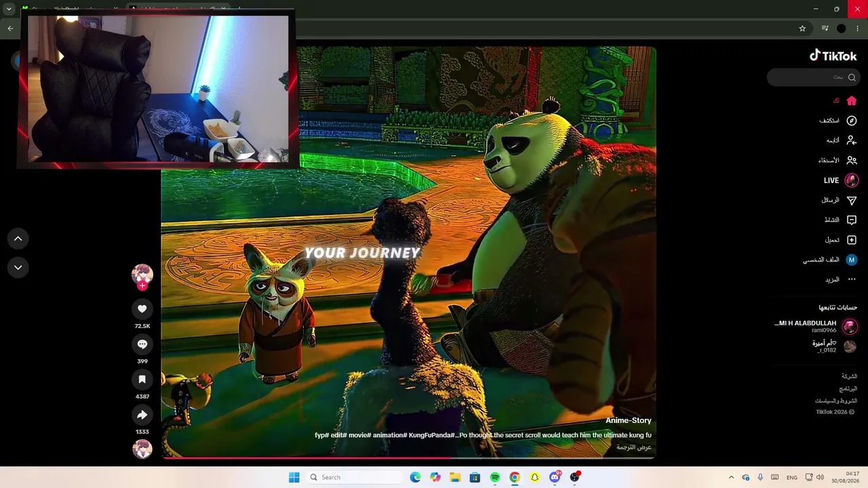
Task: Go to the next video with the down chevron
Action: point(18,268)
